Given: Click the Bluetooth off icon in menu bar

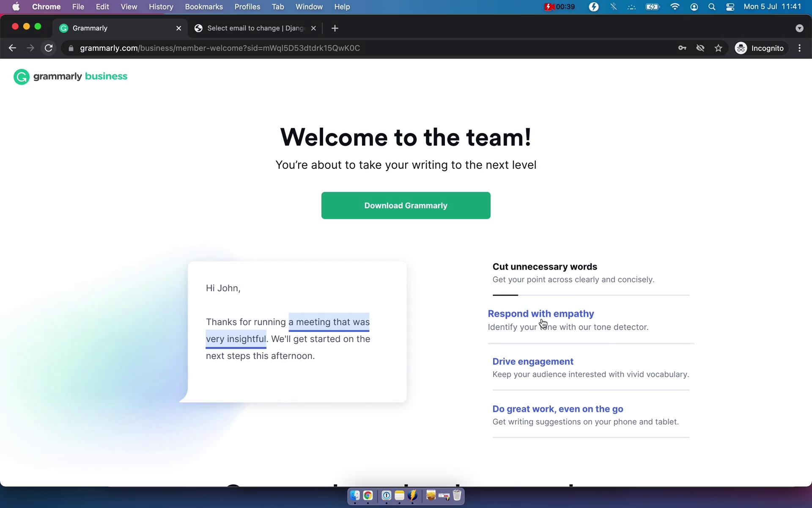Looking at the screenshot, I should (613, 7).
